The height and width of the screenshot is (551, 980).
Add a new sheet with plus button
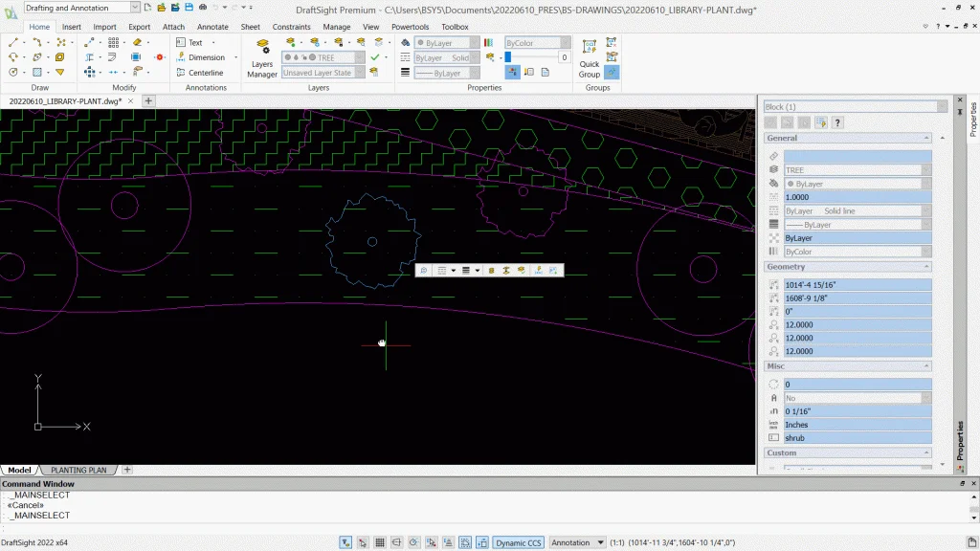coord(127,470)
